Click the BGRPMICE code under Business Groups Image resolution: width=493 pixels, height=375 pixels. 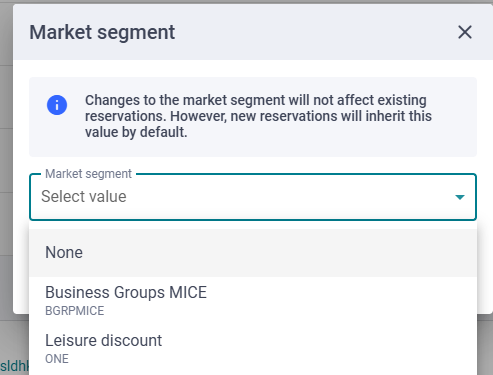click(75, 311)
